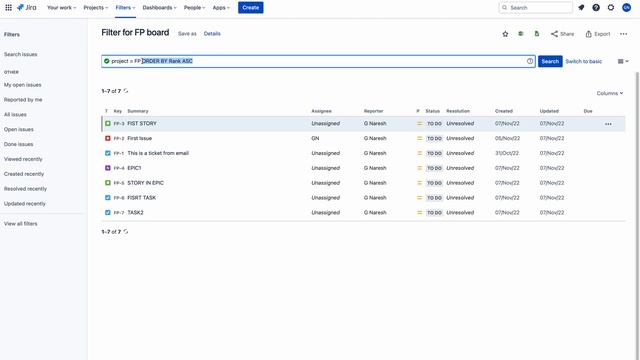
Task: Open the Filters dropdown in top nav
Action: 125,7
